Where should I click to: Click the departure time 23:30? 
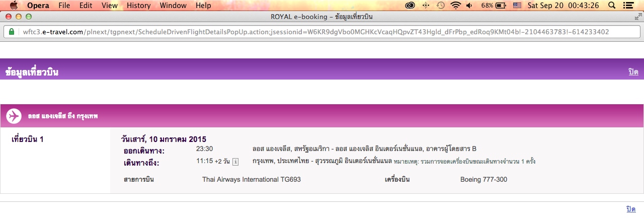tap(205, 149)
